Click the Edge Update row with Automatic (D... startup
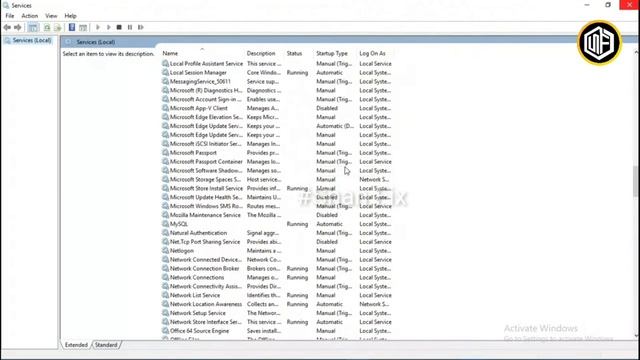640x360 pixels. coord(277,126)
